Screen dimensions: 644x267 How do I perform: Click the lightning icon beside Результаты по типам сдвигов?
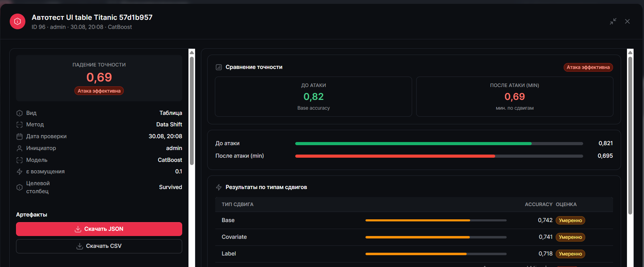point(219,187)
